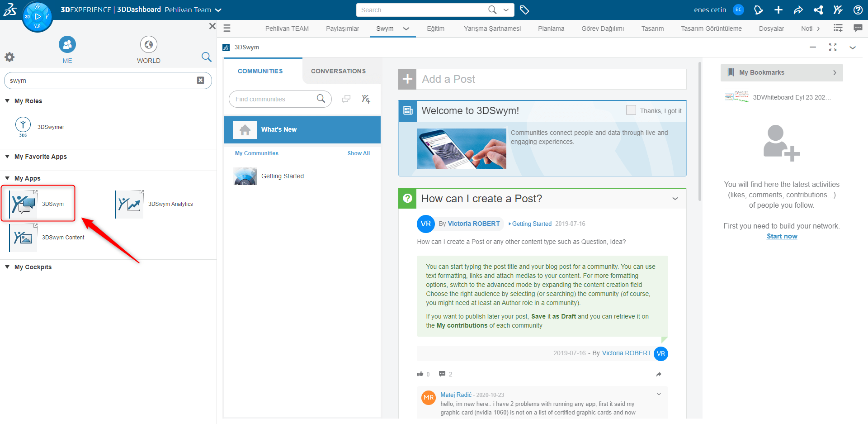Open the Help question mark icon
This screenshot has width=868, height=424.
[858, 10]
